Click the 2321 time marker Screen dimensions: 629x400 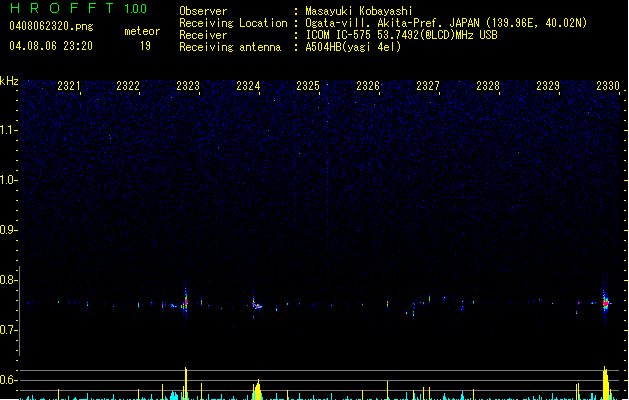[69, 86]
